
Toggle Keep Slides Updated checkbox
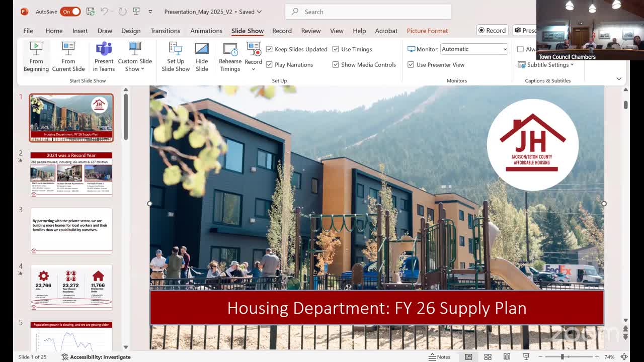tap(269, 49)
